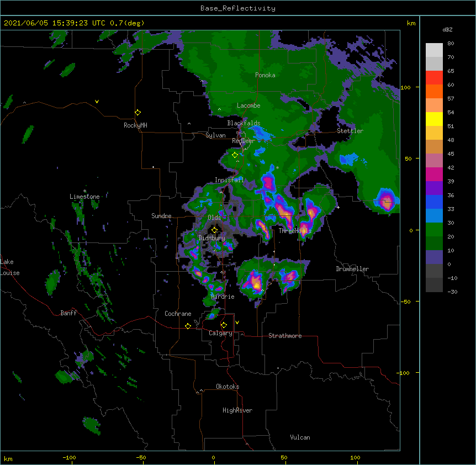Click the yellow V marker northeast of Calgary
This screenshot has height=465, width=476.
[x=237, y=323]
